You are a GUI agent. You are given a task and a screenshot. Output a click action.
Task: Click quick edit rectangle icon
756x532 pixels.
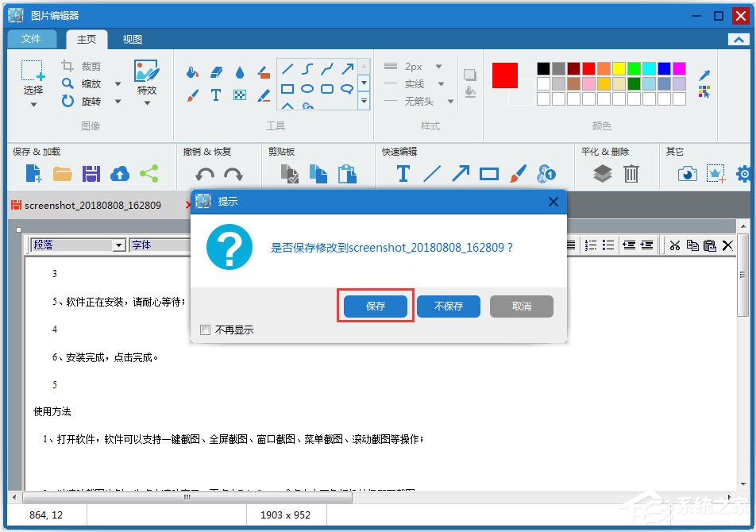click(x=489, y=174)
